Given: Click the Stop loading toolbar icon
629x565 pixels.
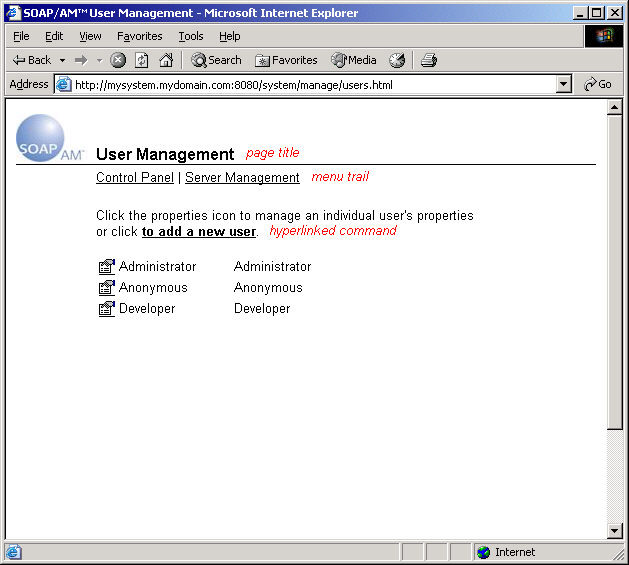Looking at the screenshot, I should click(118, 60).
